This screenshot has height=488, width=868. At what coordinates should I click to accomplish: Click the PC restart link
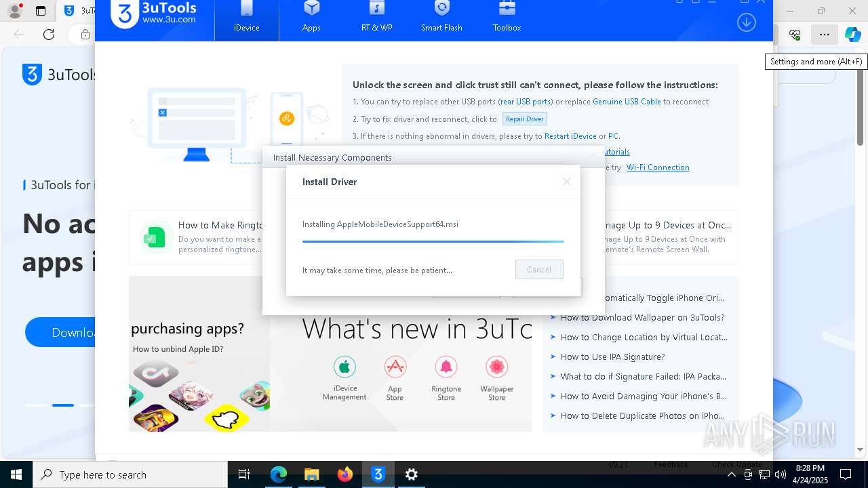click(613, 136)
